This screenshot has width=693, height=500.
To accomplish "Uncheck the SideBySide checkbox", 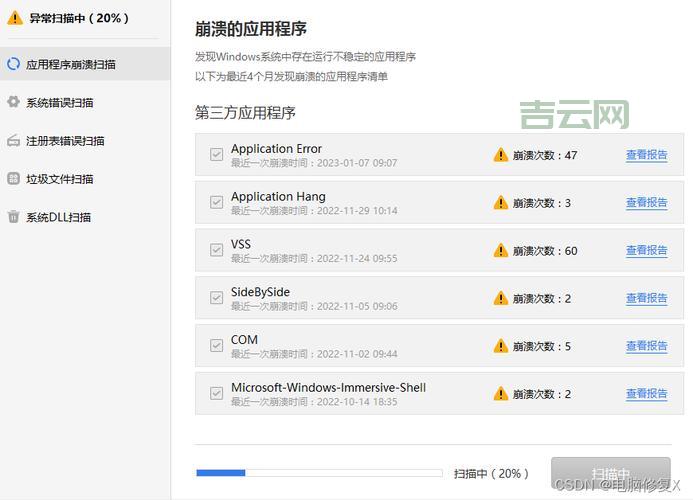I will coord(216,298).
